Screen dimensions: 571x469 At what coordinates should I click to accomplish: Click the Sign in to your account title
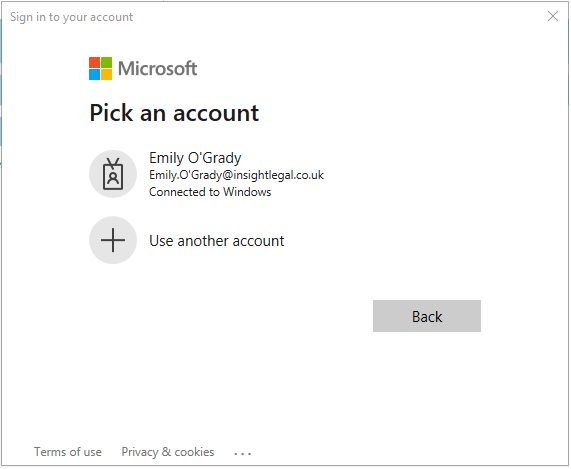point(71,17)
